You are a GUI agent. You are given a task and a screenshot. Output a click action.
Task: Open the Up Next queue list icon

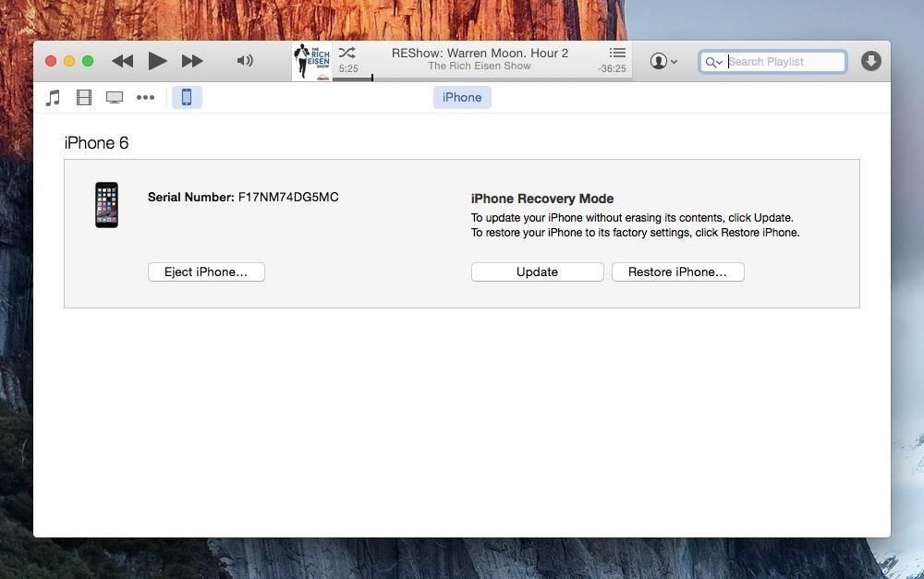[x=616, y=53]
